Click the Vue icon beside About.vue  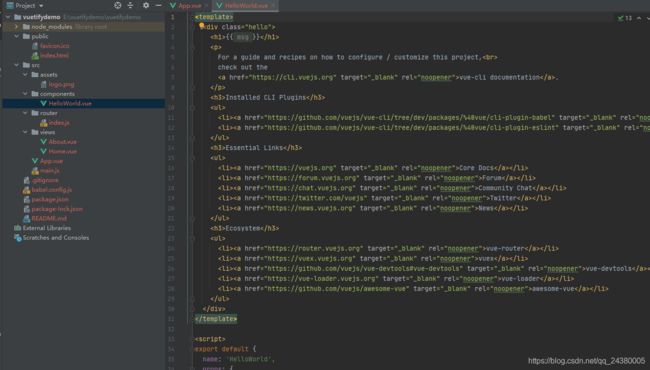pos(44,142)
